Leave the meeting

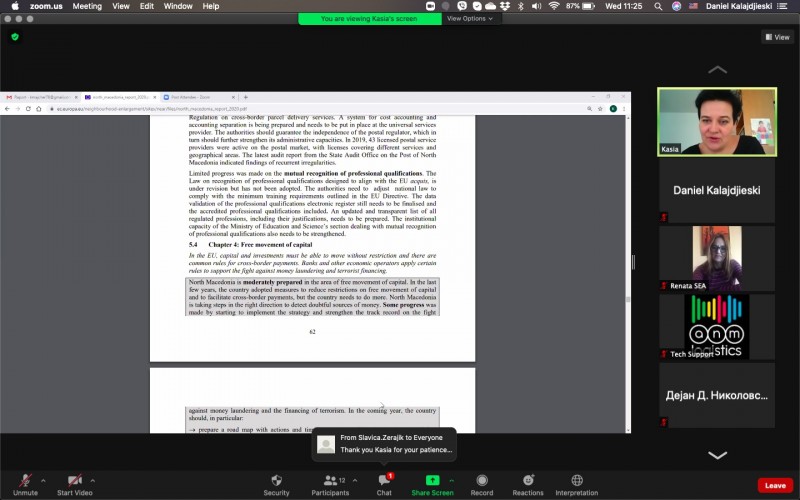tap(774, 485)
